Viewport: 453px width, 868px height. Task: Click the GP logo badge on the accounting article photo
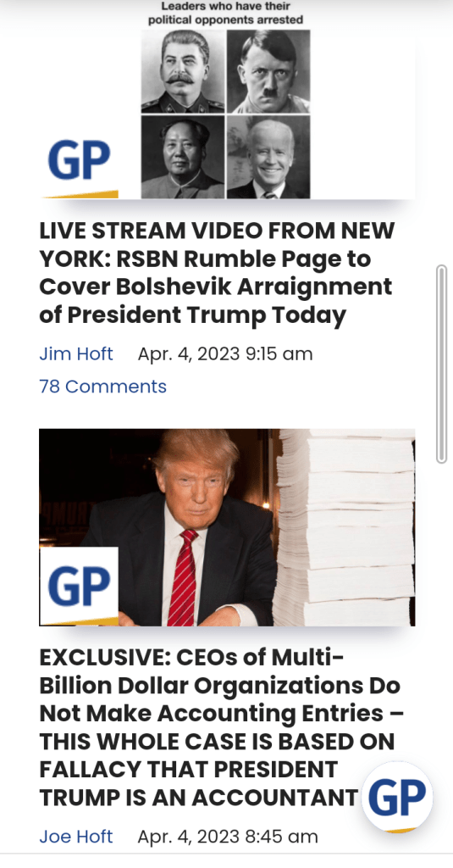point(79,587)
